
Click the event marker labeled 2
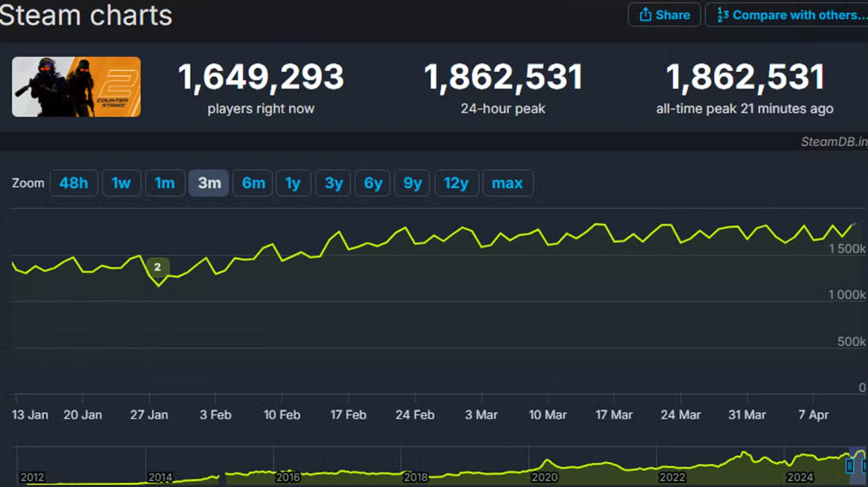pyautogui.click(x=157, y=267)
